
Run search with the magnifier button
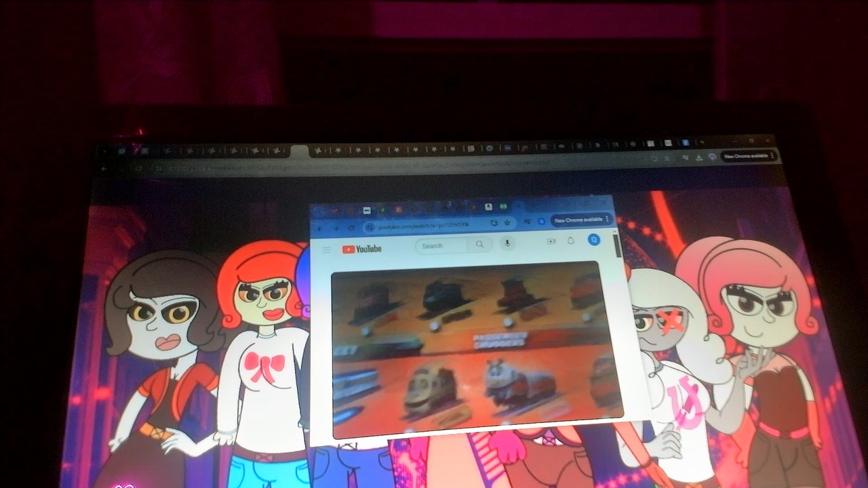pos(479,244)
